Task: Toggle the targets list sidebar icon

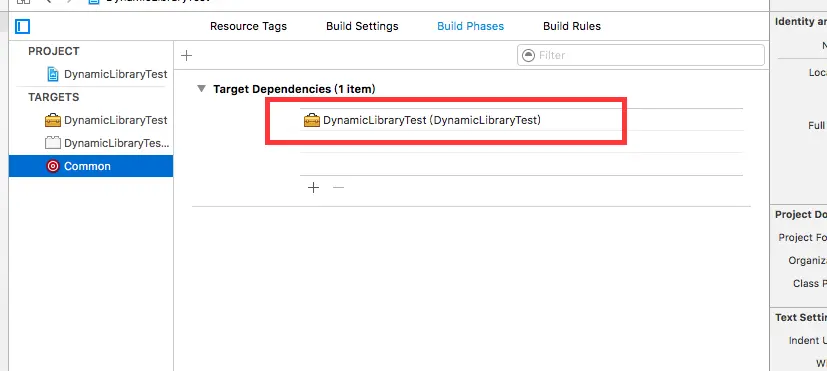Action: tap(23, 26)
